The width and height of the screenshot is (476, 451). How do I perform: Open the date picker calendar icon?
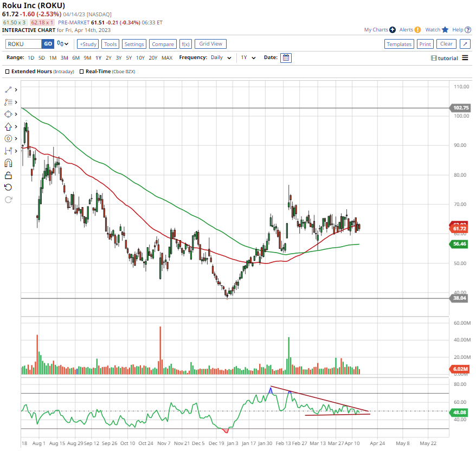286,57
